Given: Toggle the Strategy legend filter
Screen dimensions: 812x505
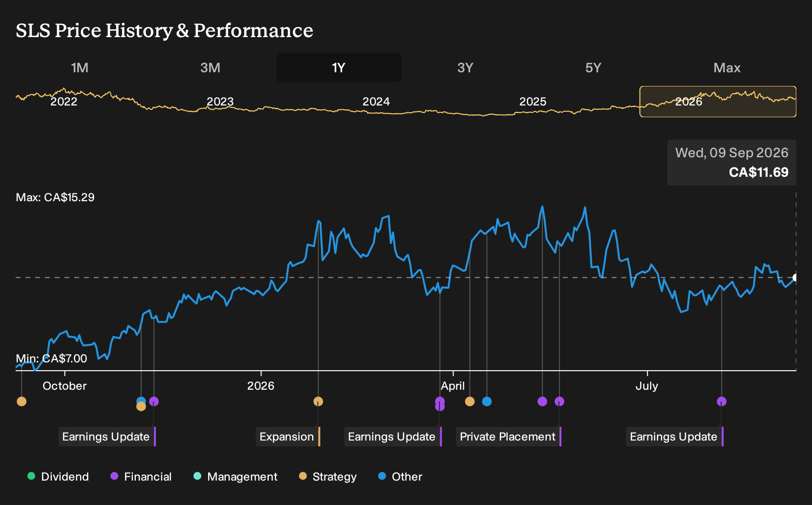Looking at the screenshot, I should point(328,477).
